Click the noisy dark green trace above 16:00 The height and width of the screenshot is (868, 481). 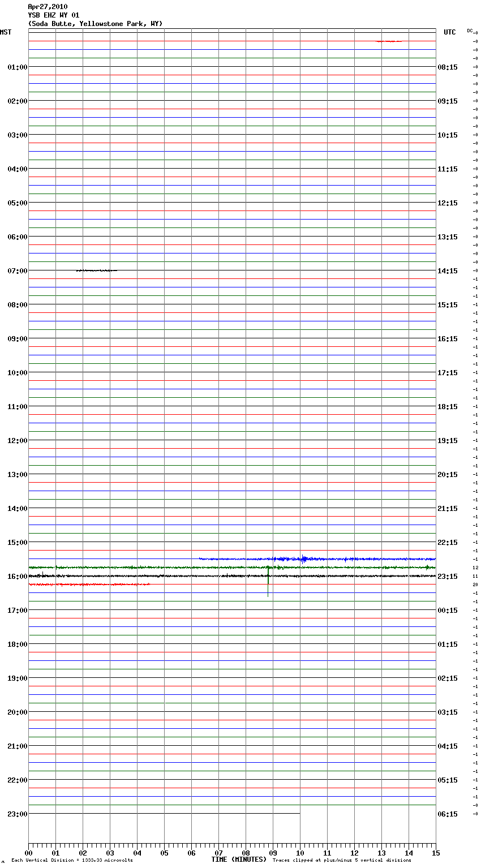pos(232,568)
